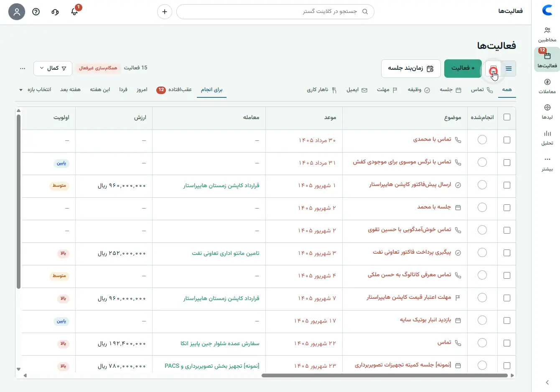Image resolution: width=560 pixels, height=392 pixels.
Task: Click the زمان‌بند جلسه button
Action: click(411, 69)
